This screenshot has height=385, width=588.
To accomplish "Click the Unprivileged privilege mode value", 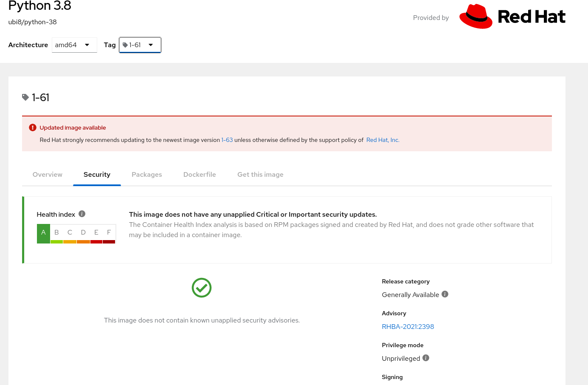I will click(401, 359).
